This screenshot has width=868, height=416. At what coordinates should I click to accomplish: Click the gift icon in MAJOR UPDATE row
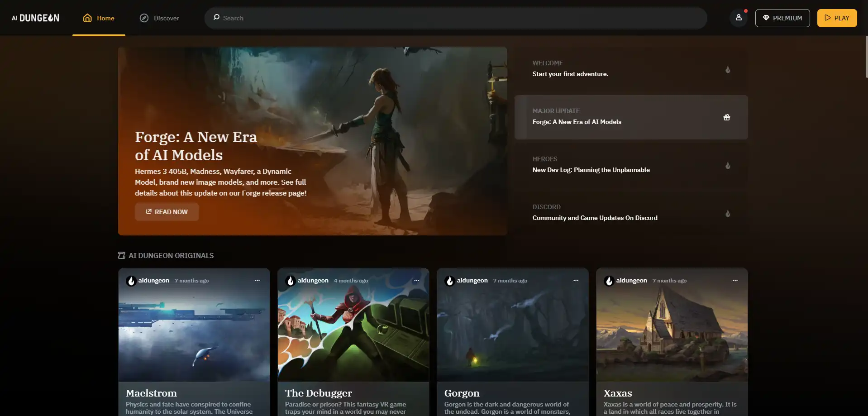(x=727, y=117)
